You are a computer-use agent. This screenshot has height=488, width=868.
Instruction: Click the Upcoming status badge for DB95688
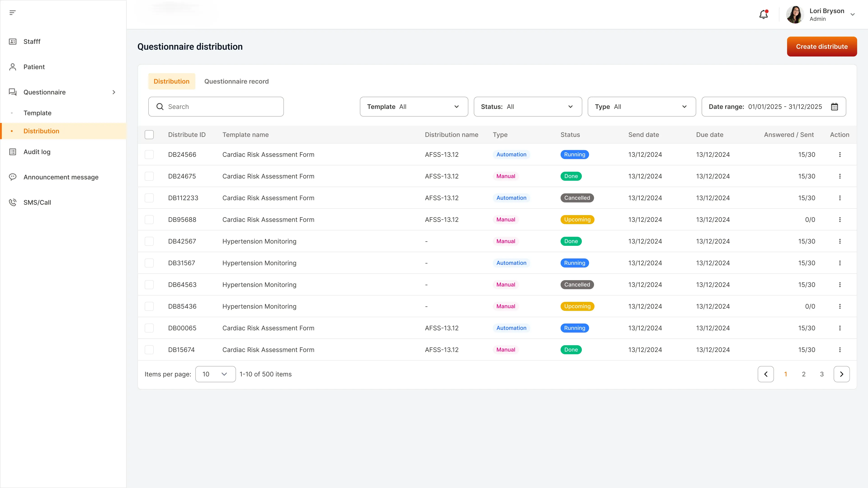click(x=577, y=220)
